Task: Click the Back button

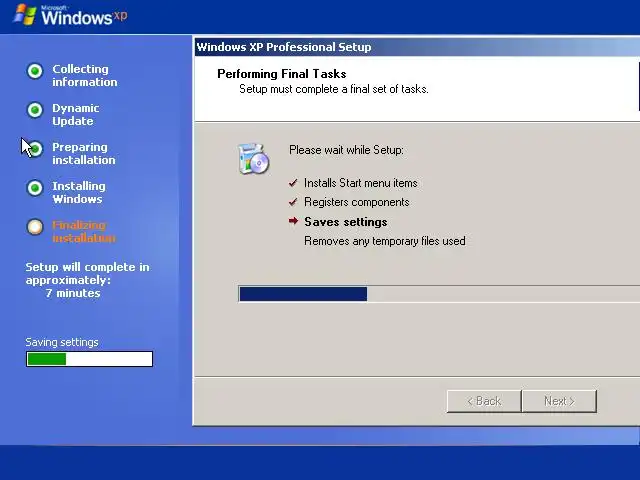Action: coord(484,401)
